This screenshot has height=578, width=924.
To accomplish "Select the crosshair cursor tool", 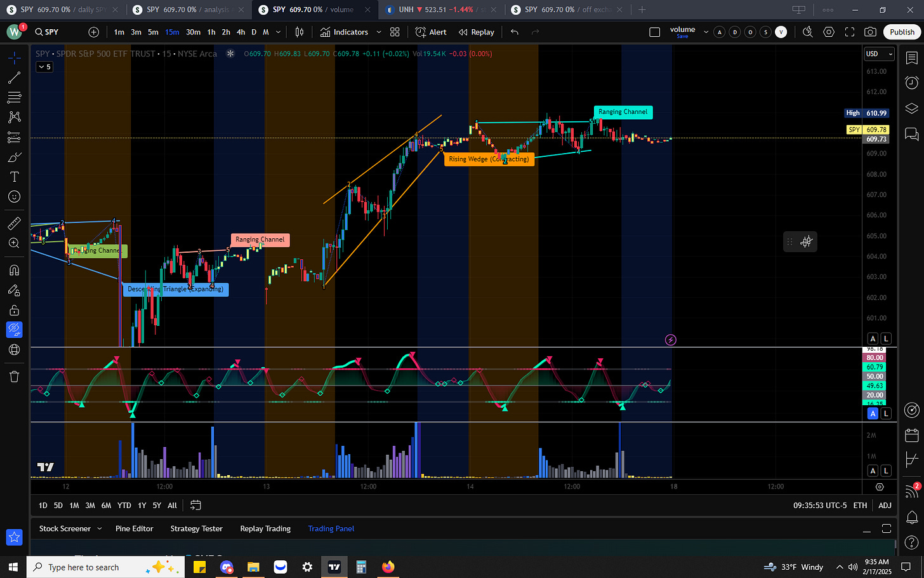I will click(14, 58).
